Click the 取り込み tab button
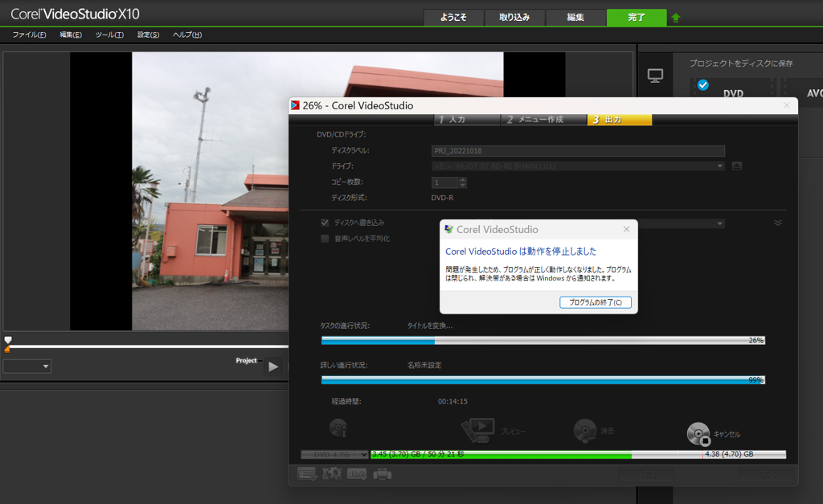Image resolution: width=823 pixels, height=504 pixels. pos(514,18)
